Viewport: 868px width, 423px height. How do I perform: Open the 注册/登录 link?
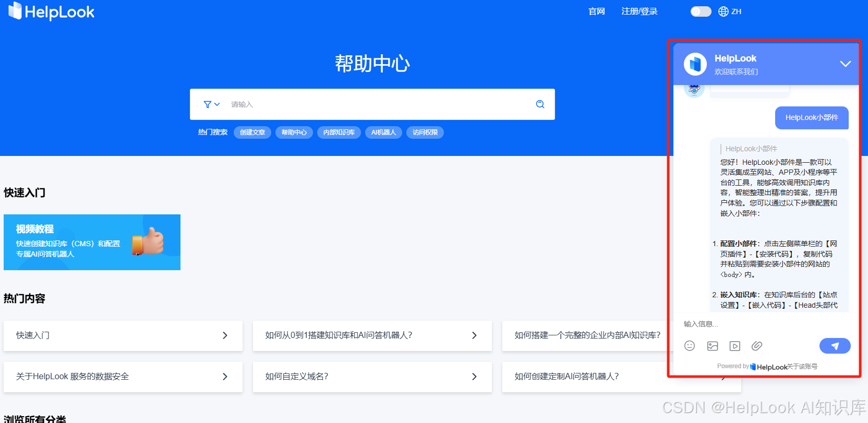click(x=639, y=11)
